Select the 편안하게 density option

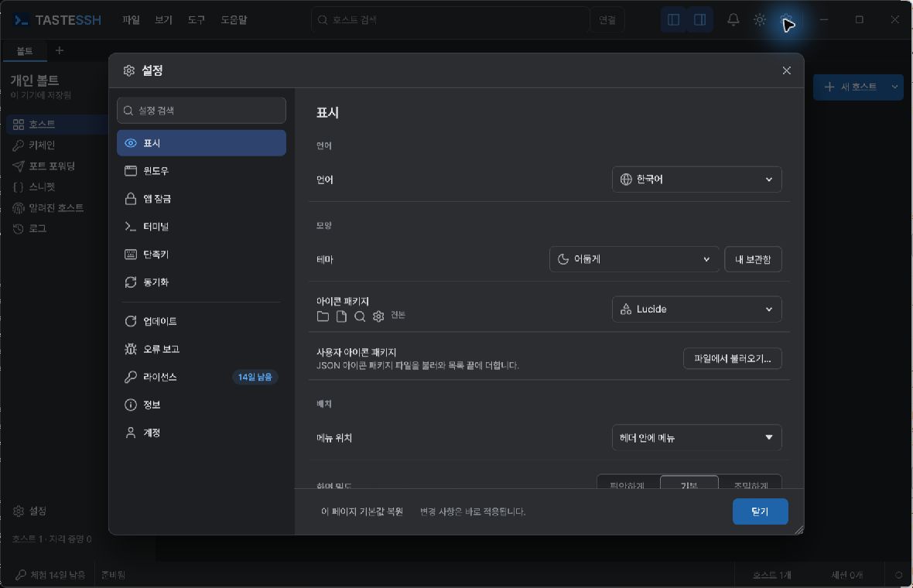pos(627,484)
